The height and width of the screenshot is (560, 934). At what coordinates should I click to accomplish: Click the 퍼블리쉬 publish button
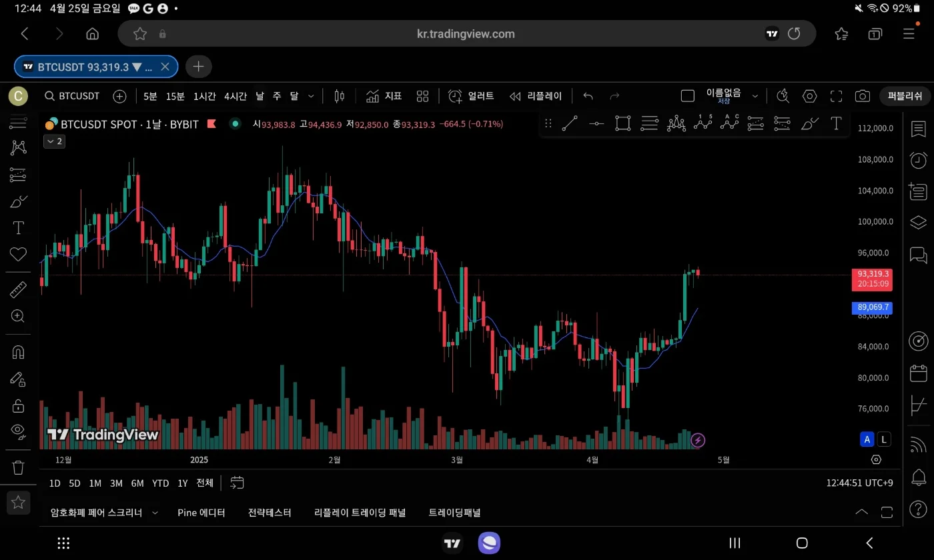click(x=905, y=96)
